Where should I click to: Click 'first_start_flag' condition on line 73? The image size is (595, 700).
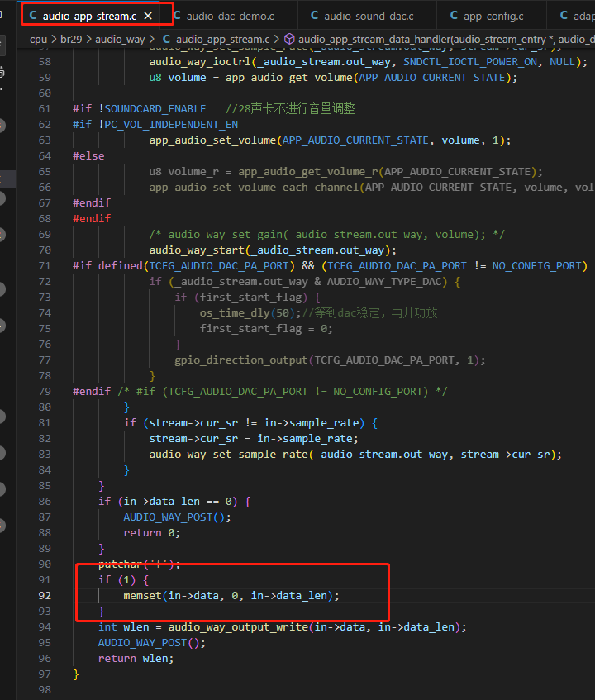pyautogui.click(x=250, y=298)
